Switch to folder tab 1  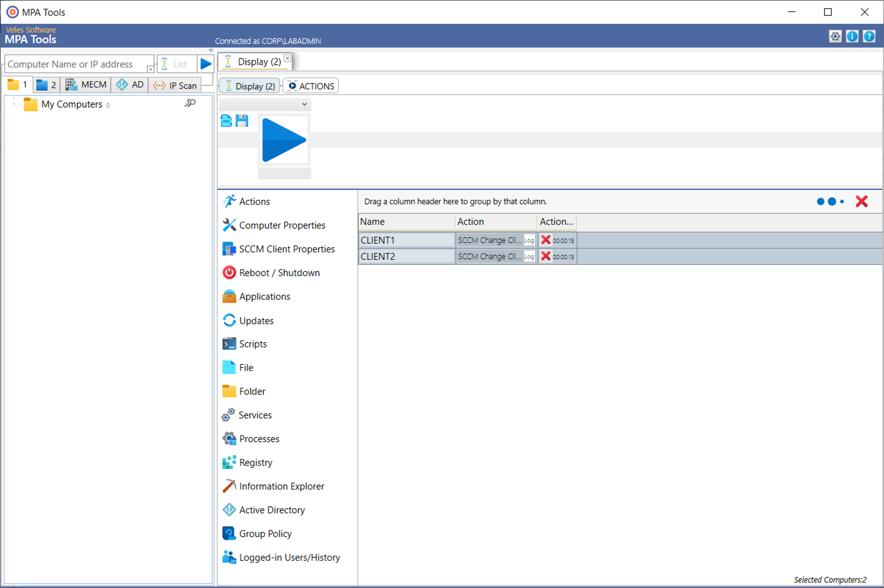(18, 85)
